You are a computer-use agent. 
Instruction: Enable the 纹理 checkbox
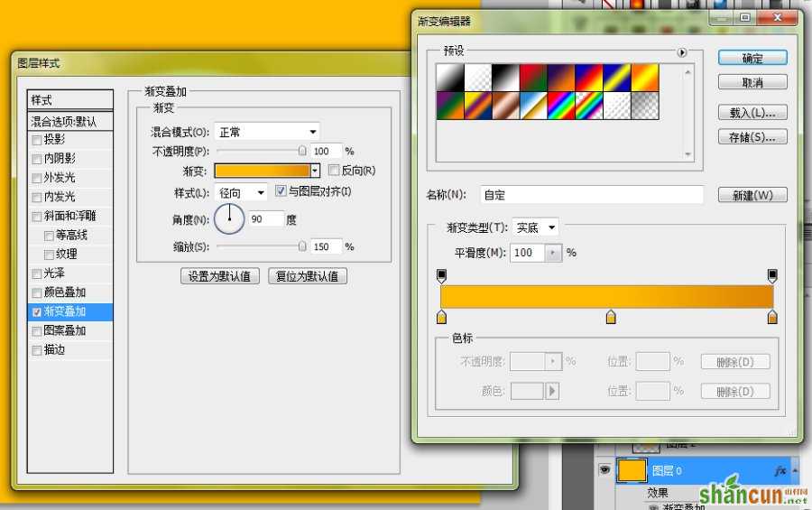click(x=50, y=255)
